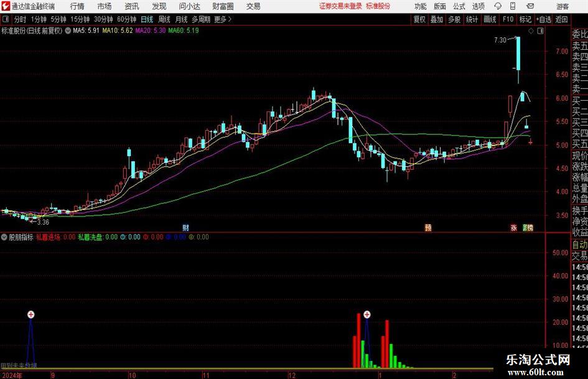Open the 交易 menu
This screenshot has height=379, width=588.
253,6
